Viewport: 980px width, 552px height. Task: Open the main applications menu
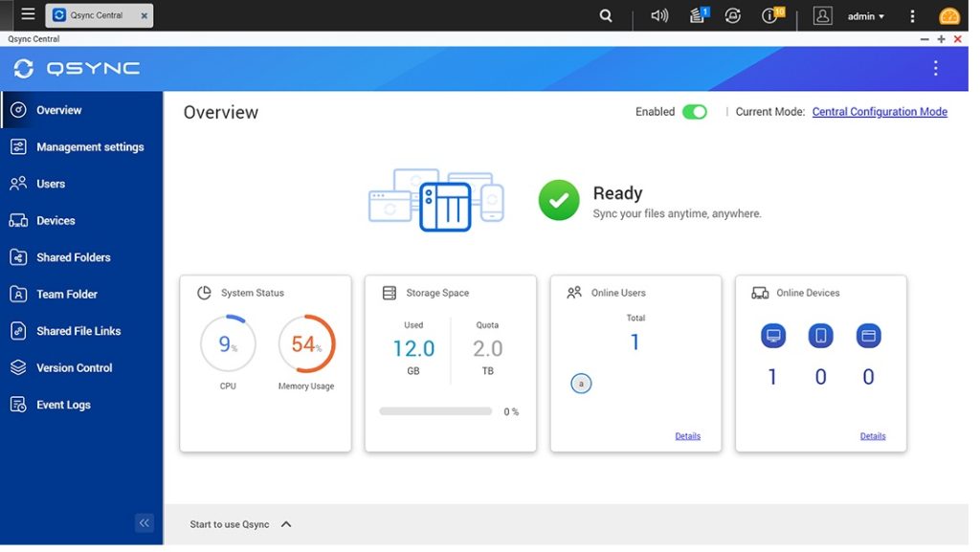[28, 13]
